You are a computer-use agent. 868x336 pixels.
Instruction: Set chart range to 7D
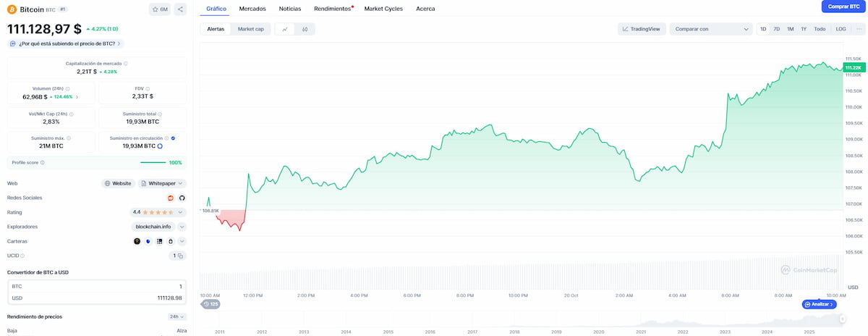(x=777, y=29)
